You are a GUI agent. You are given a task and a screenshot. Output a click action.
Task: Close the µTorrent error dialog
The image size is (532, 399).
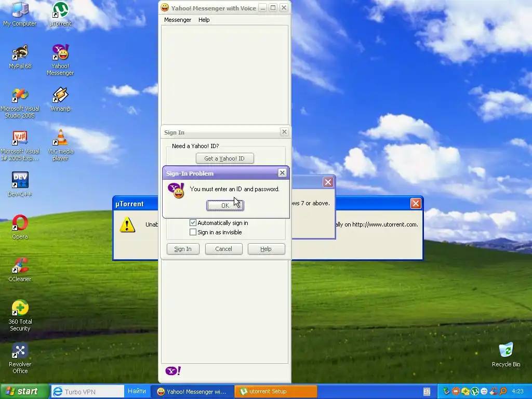(416, 203)
